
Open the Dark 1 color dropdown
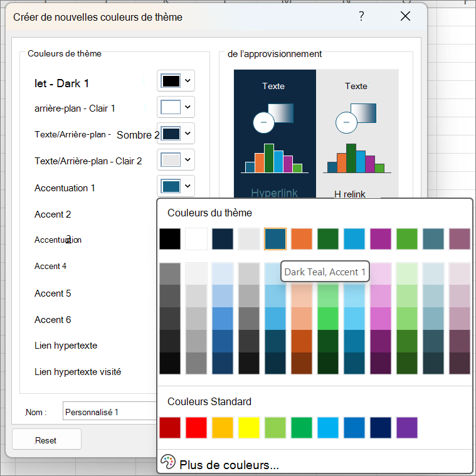point(176,81)
